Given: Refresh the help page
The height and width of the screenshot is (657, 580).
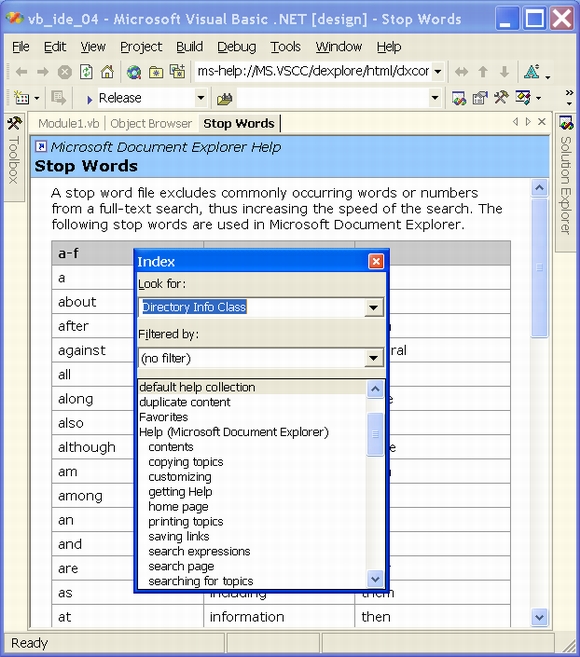Looking at the screenshot, I should (86, 72).
